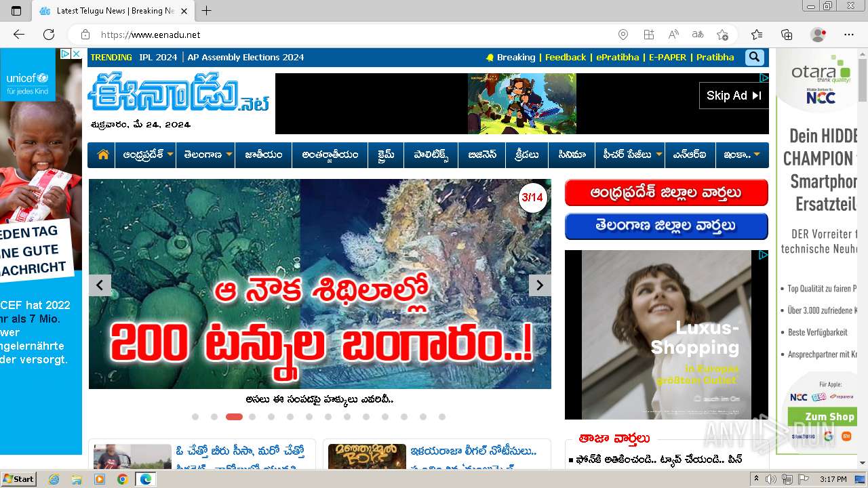
Task: Click the taskbar clock 3:17 PM
Action: click(833, 479)
